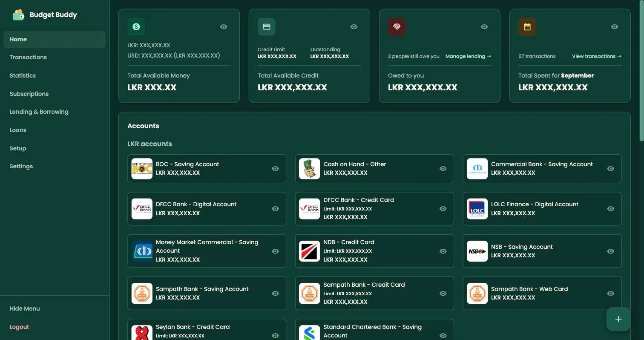
Task: Open Subscriptions from the sidebar
Action: pos(55,94)
